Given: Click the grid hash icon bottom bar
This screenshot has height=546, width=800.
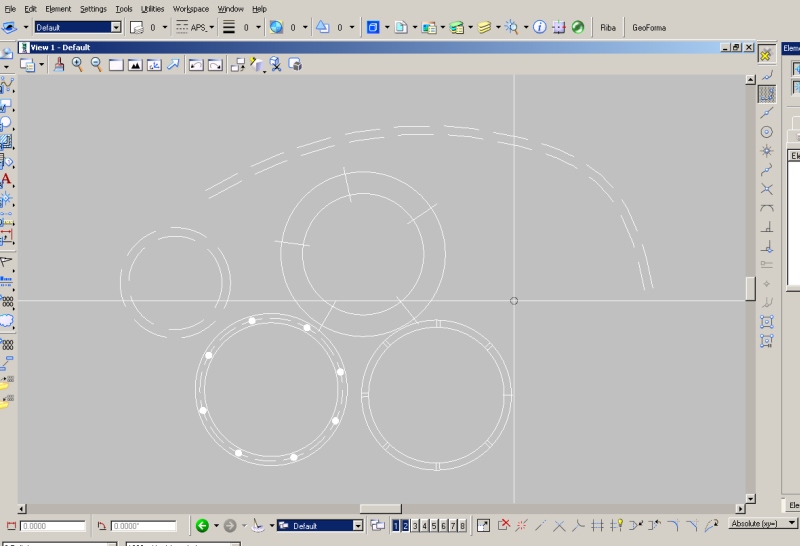Looking at the screenshot, I should (597, 525).
